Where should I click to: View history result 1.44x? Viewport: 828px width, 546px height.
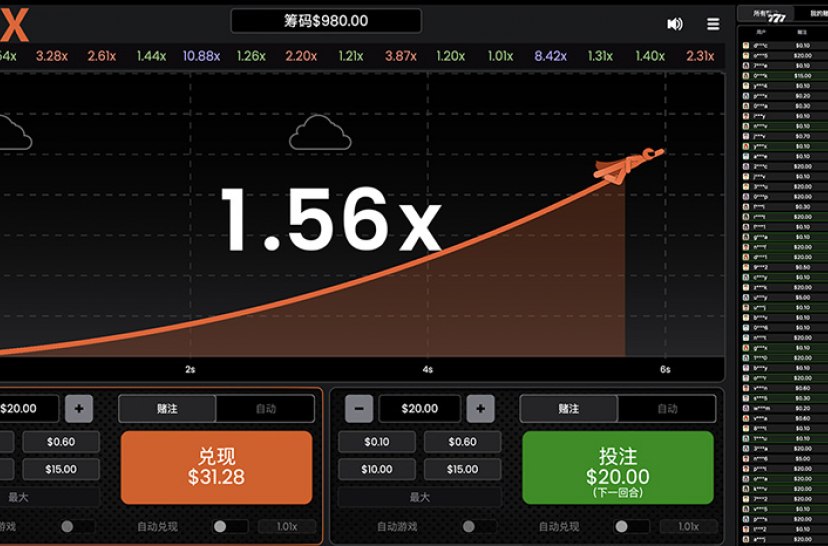(152, 56)
